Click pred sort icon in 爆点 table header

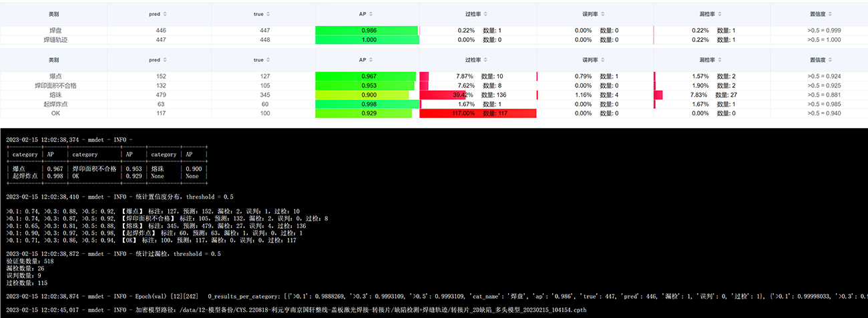click(165, 60)
